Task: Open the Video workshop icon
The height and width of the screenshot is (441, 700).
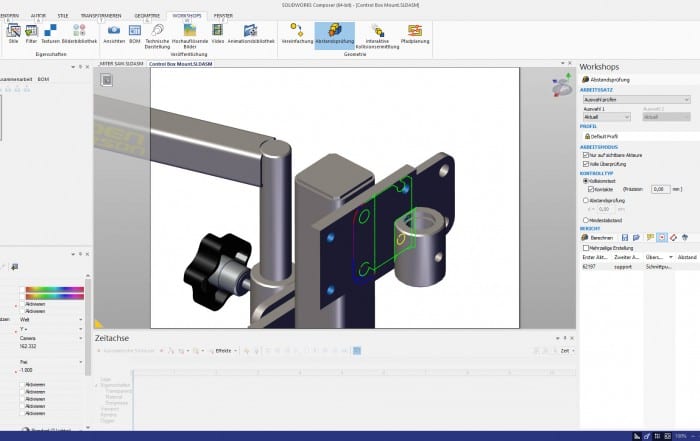Action: click(217, 34)
